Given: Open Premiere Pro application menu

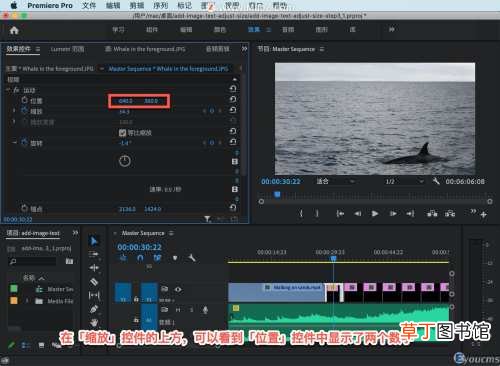Looking at the screenshot, I should click(x=50, y=5).
